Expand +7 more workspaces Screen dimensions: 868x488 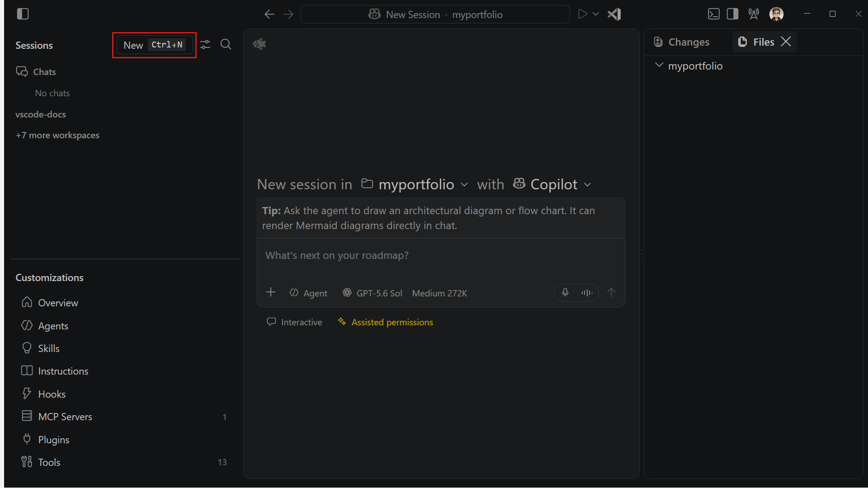point(57,135)
